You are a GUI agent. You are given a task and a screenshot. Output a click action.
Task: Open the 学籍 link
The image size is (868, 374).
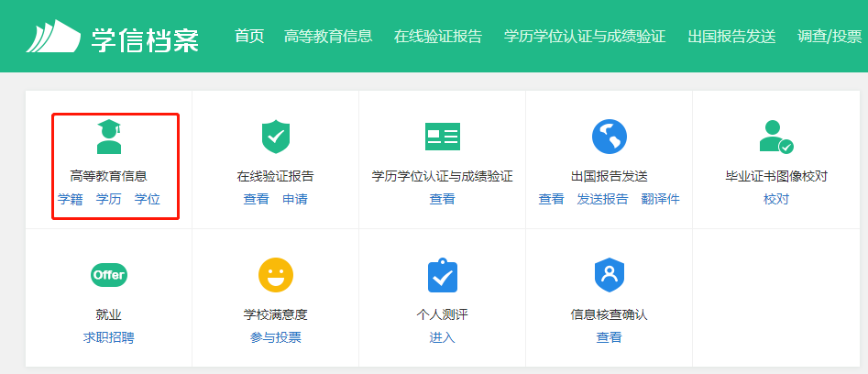(x=71, y=199)
